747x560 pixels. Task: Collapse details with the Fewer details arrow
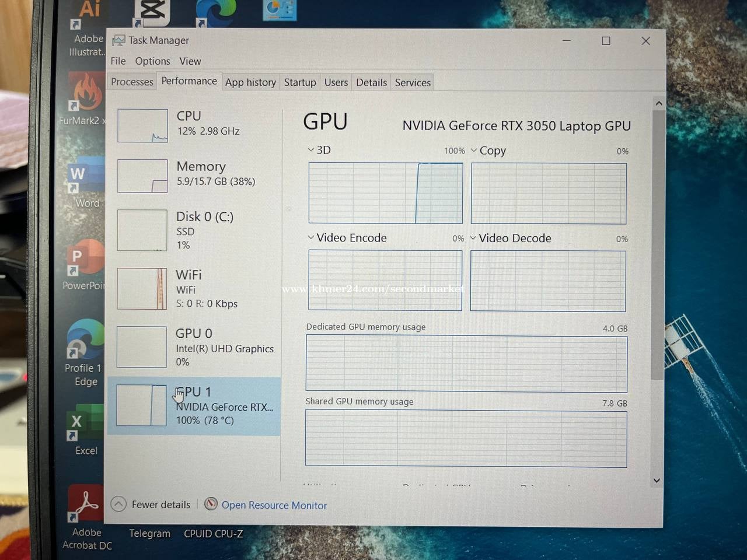click(x=118, y=504)
